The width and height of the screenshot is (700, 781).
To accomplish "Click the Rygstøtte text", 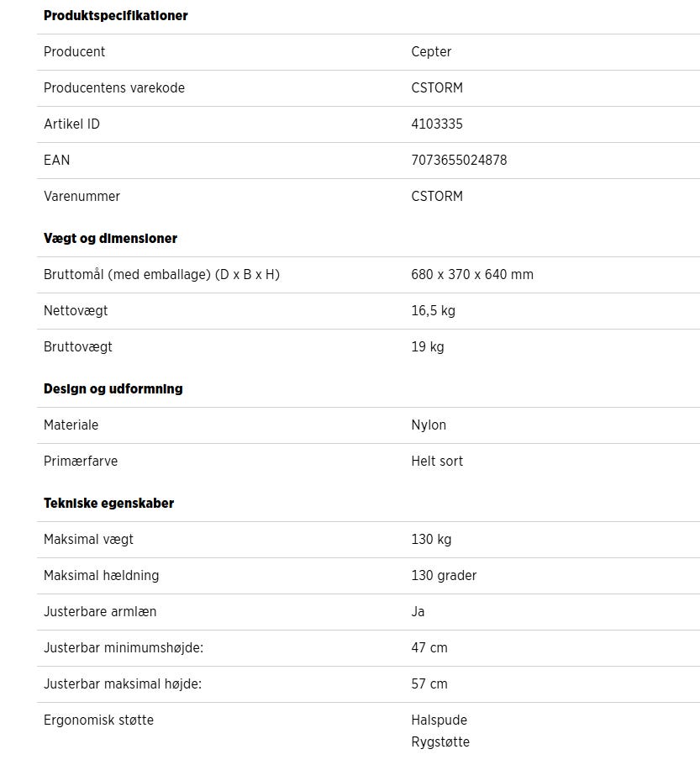I will [440, 742].
